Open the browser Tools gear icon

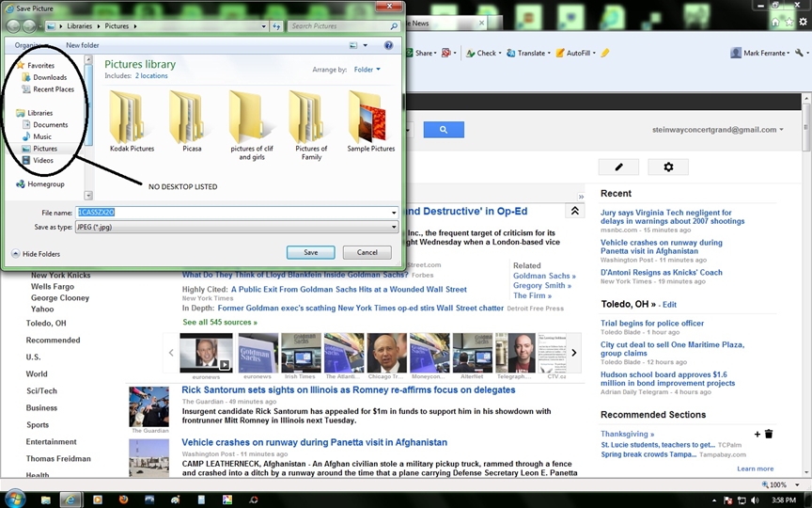(803, 22)
